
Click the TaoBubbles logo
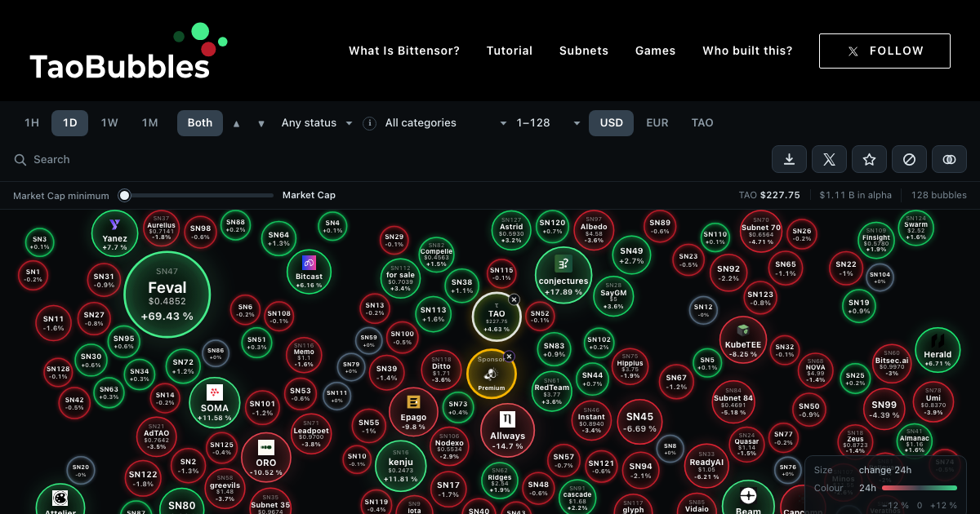click(x=128, y=51)
